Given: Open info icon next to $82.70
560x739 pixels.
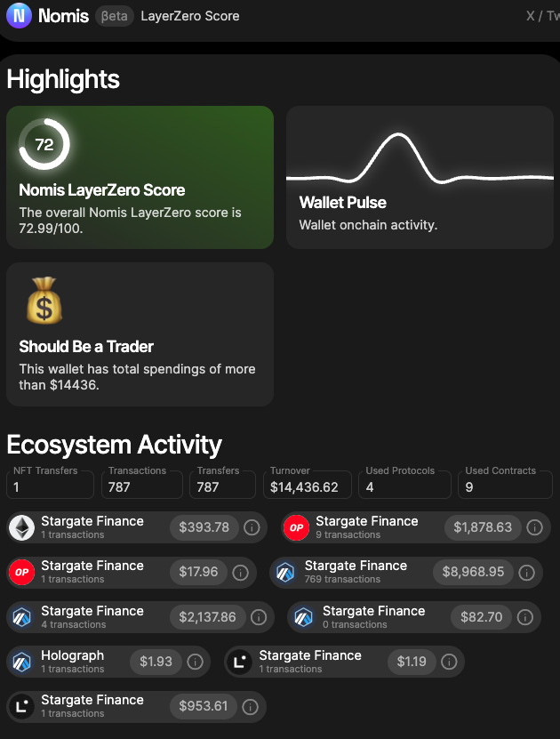Looking at the screenshot, I should 525,617.
